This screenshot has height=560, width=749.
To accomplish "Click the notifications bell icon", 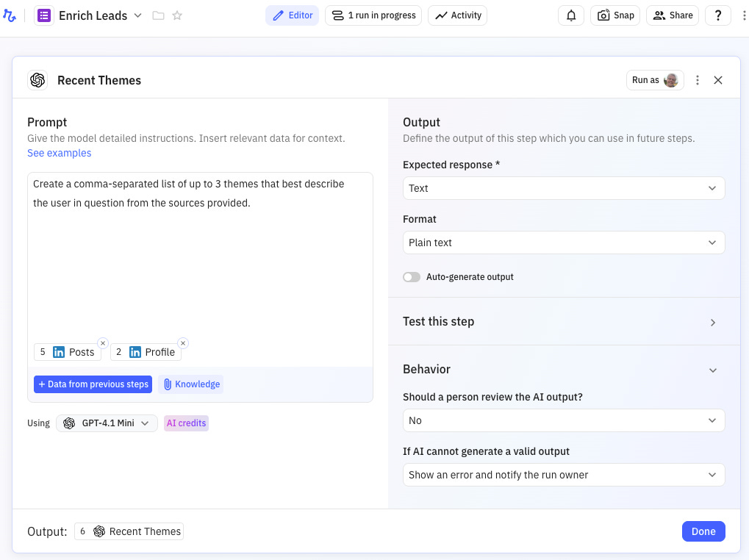I will (x=571, y=15).
